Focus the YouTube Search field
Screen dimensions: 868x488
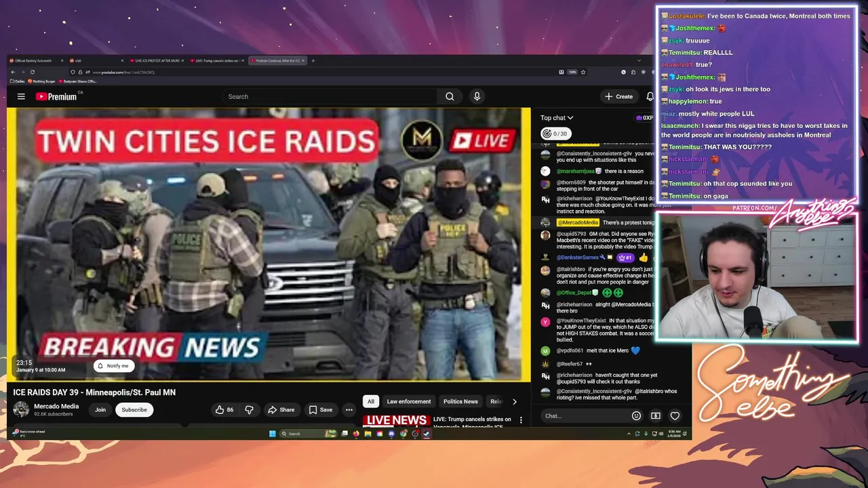[x=330, y=96]
